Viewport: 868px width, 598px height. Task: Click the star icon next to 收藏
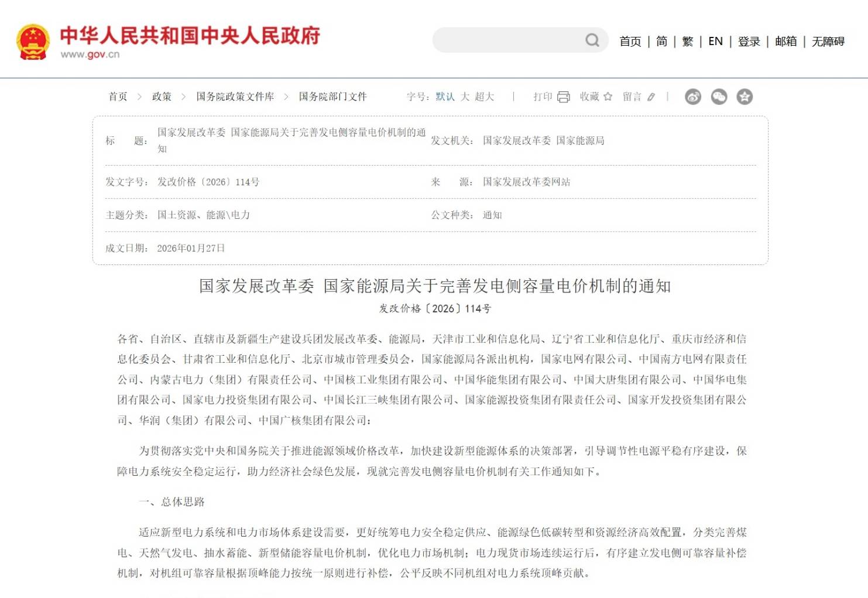(608, 97)
